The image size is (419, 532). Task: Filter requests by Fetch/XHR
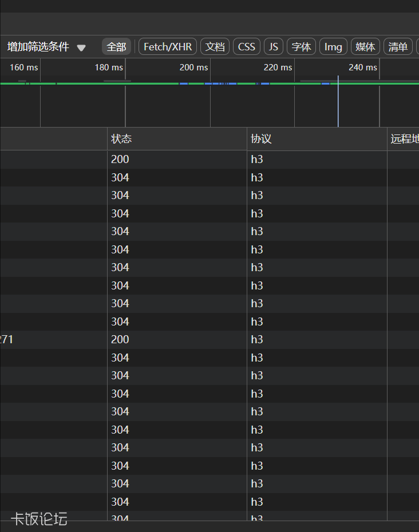[x=168, y=47]
